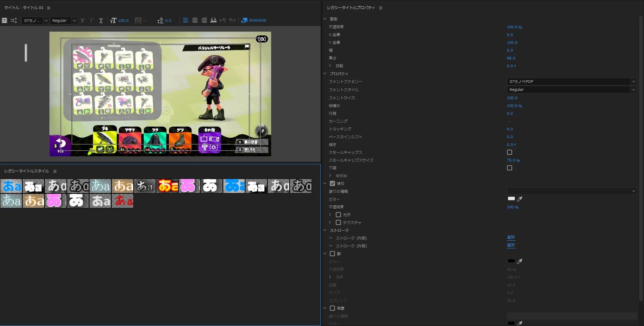Click フォントサイズ value 100.0 in properties
The height and width of the screenshot is (326, 644).
(x=512, y=98)
